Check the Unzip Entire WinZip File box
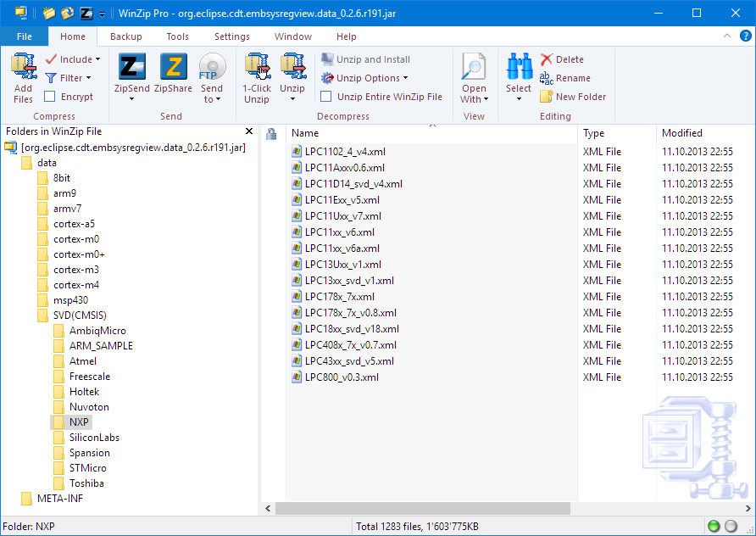This screenshot has height=536, width=756. [326, 97]
